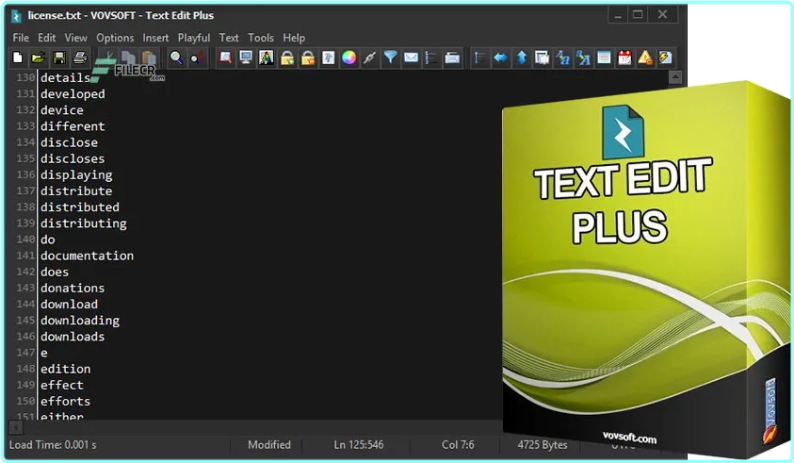The image size is (794, 463).
Task: Place cursor on the word 'device'
Action: (x=62, y=110)
